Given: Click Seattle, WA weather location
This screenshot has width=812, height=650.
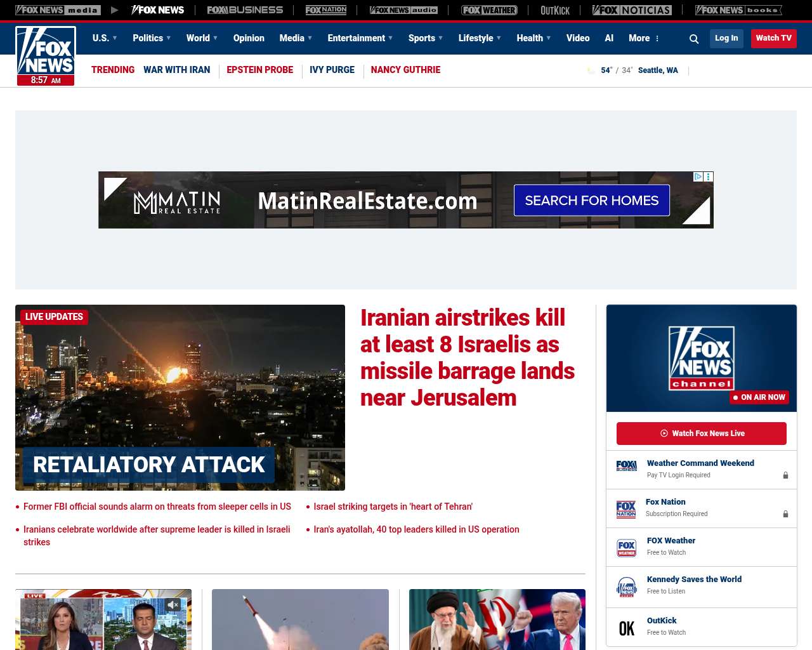Looking at the screenshot, I should pyautogui.click(x=658, y=70).
